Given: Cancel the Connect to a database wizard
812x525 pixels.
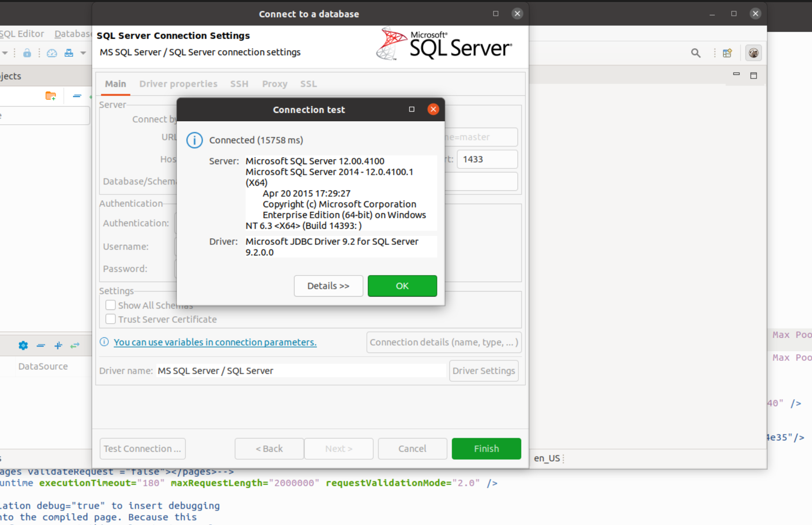Looking at the screenshot, I should [x=412, y=449].
